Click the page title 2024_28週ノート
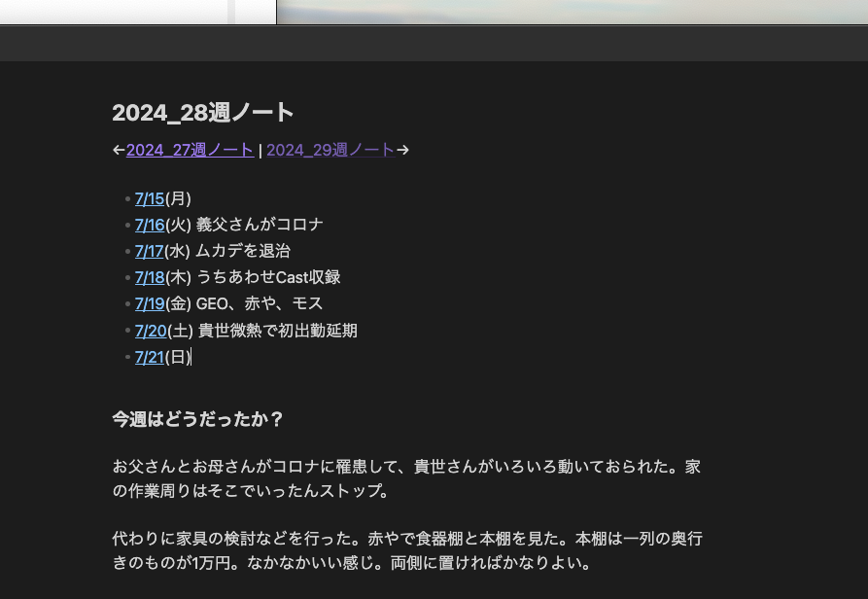 click(202, 113)
